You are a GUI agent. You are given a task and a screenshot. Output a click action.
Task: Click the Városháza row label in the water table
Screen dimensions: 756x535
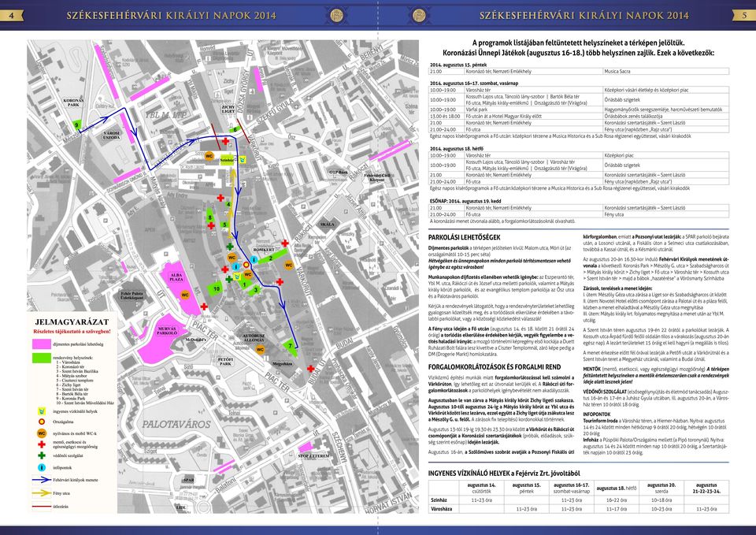click(441, 509)
